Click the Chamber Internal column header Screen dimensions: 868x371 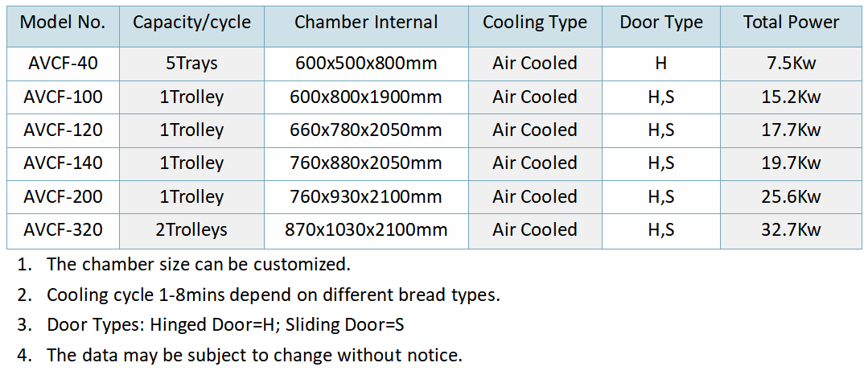366,23
